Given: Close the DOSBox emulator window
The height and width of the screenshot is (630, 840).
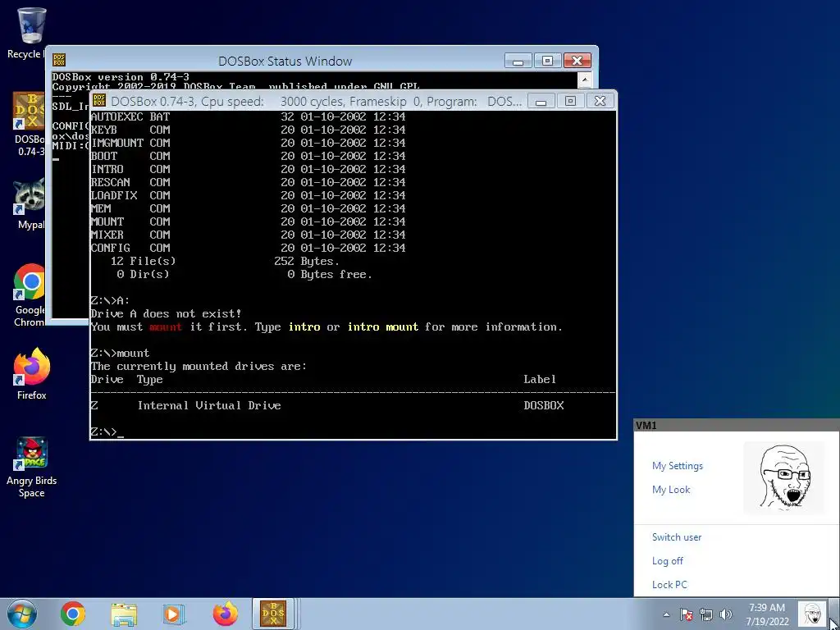Looking at the screenshot, I should click(600, 101).
